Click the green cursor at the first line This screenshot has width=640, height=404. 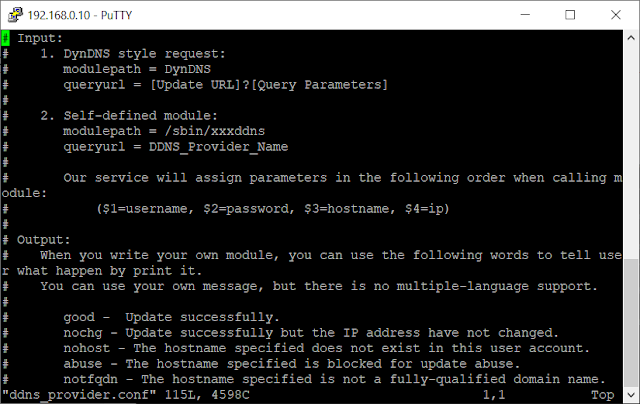[5, 38]
